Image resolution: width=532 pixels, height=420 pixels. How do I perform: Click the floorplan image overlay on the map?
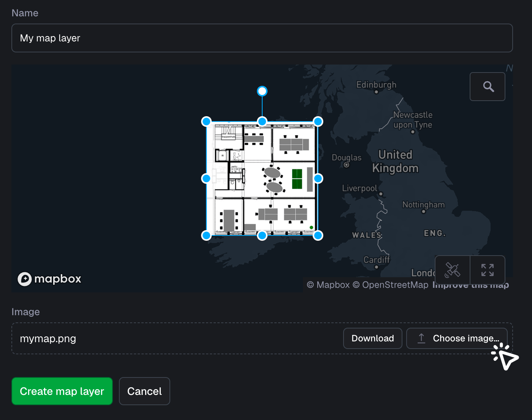click(x=262, y=178)
